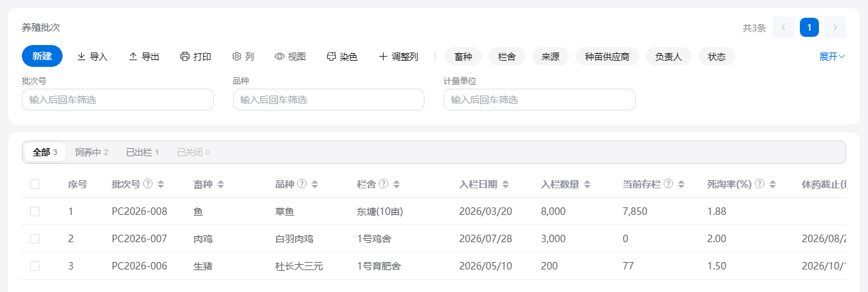Check the row PC2026-006 checkbox

pyautogui.click(x=35, y=266)
